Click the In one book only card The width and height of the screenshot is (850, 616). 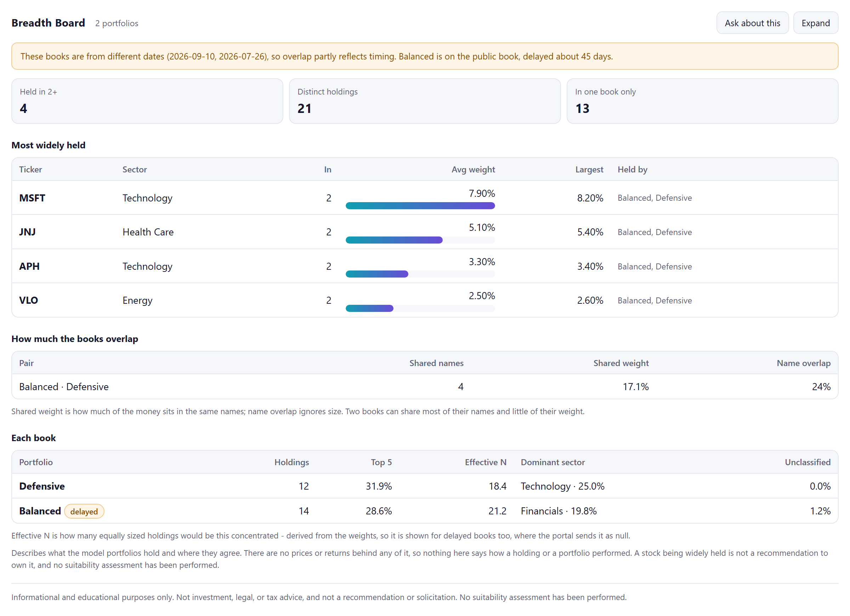(702, 101)
